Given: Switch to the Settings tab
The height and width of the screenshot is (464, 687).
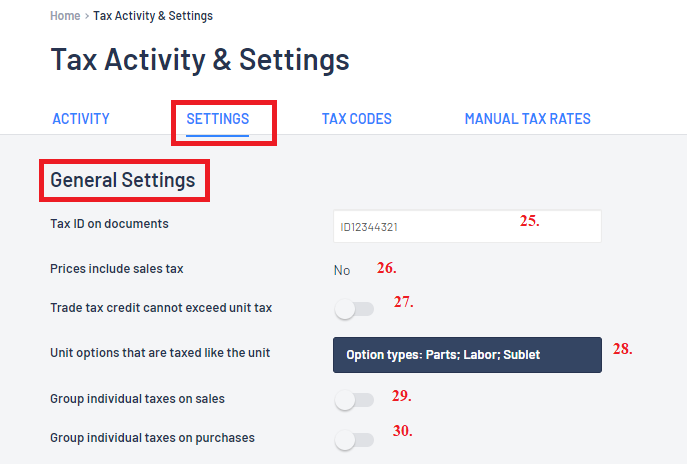Looking at the screenshot, I should pyautogui.click(x=218, y=119).
